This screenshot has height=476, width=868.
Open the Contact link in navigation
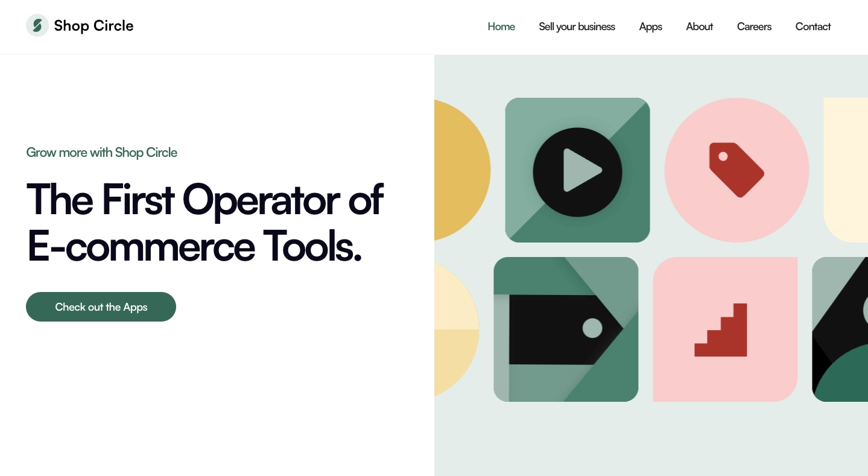[x=813, y=27]
